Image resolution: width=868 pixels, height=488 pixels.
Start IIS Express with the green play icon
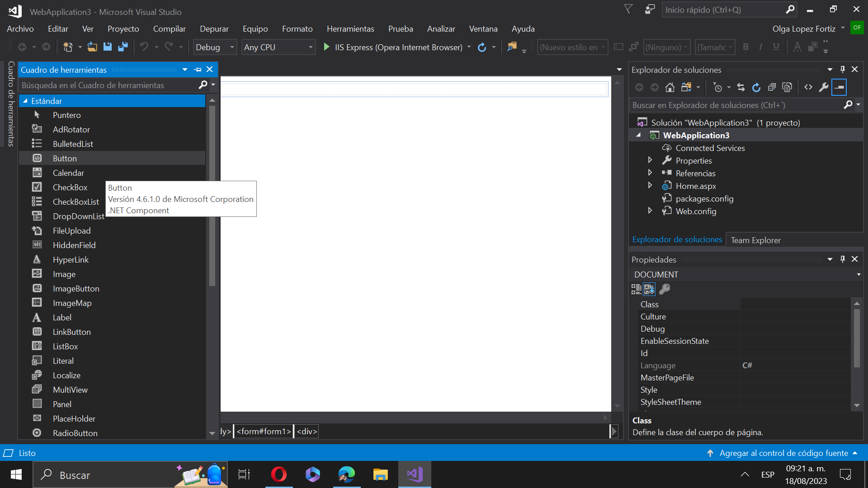(x=326, y=47)
